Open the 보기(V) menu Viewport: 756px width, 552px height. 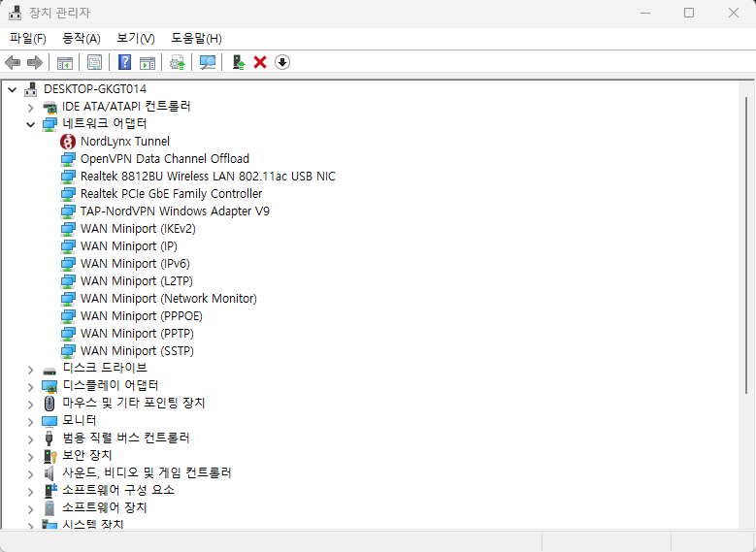click(136, 39)
